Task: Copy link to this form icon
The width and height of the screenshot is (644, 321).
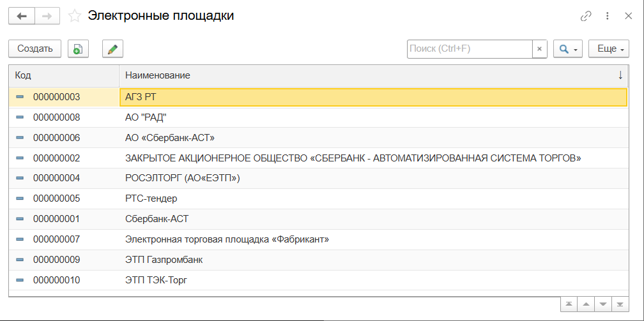Action: click(x=586, y=16)
